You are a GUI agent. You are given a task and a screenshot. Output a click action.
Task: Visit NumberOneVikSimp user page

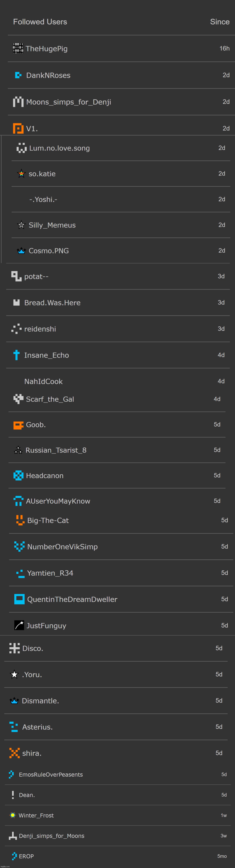[x=62, y=547]
